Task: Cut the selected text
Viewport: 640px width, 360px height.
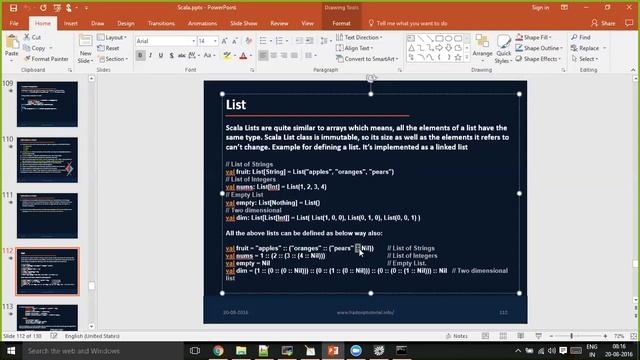Action: point(32,37)
